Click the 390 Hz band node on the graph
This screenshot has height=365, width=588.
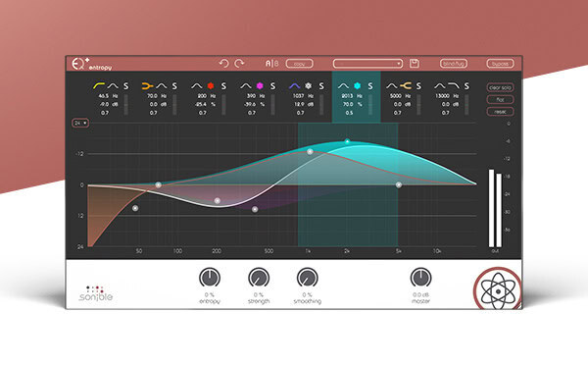pyautogui.click(x=255, y=209)
